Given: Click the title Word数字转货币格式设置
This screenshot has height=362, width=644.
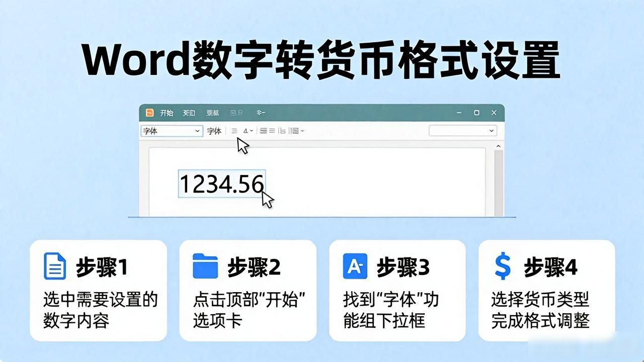Looking at the screenshot, I should pos(321,61).
